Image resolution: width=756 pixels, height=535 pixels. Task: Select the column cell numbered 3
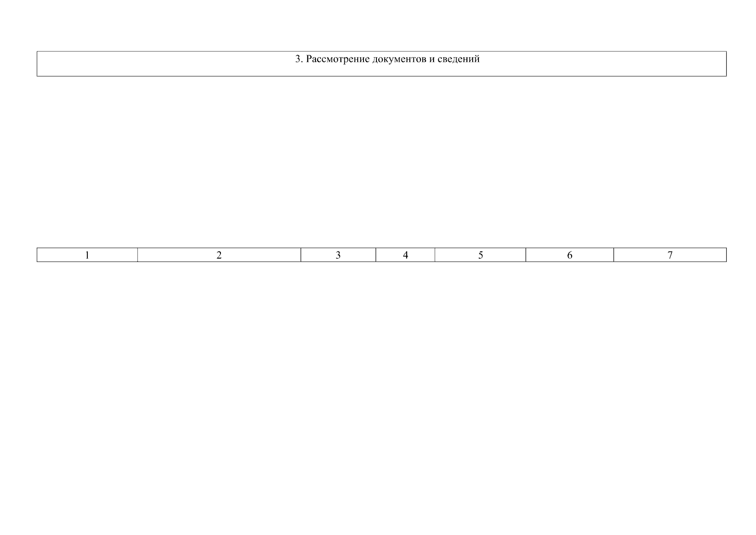[338, 255]
